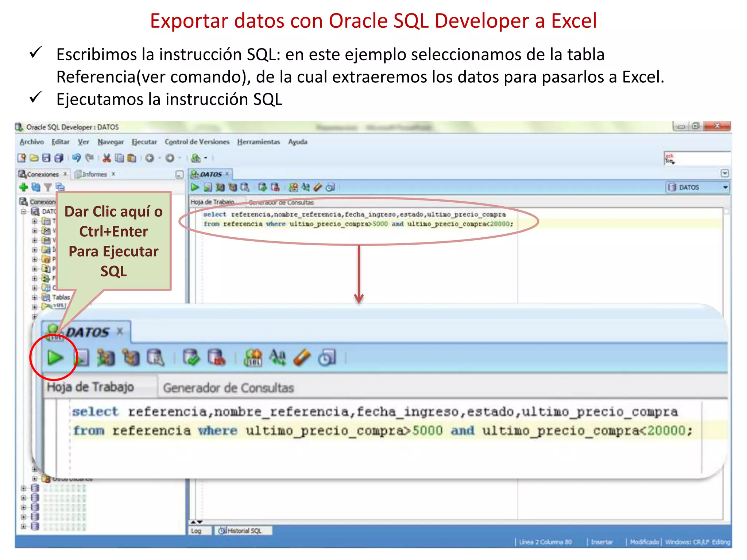This screenshot has height=560, width=747.
Task: Click schema browser icon beside the filter
Action: [x=60, y=187]
